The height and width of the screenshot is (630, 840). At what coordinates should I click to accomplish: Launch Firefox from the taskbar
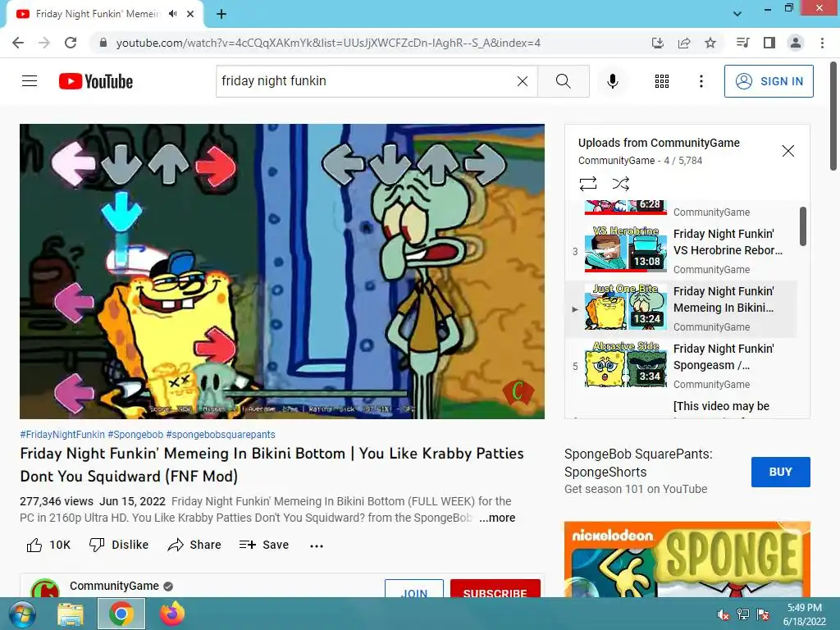coord(172,614)
